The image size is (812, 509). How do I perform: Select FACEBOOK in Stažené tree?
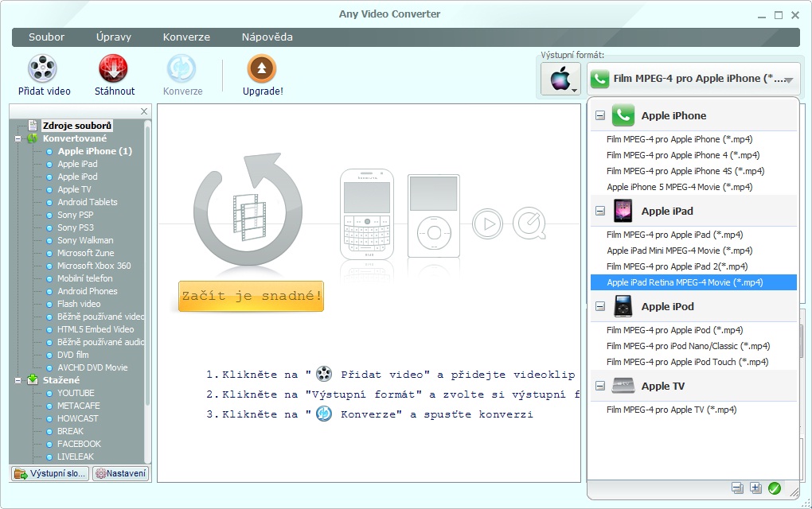coord(79,444)
